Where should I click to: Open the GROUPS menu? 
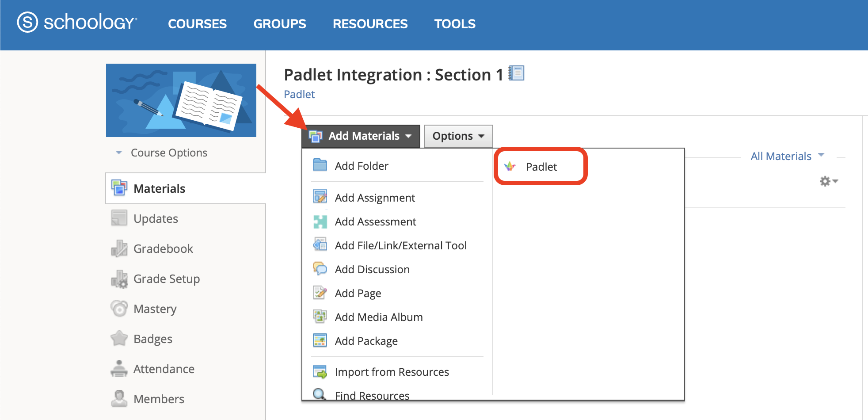280,24
